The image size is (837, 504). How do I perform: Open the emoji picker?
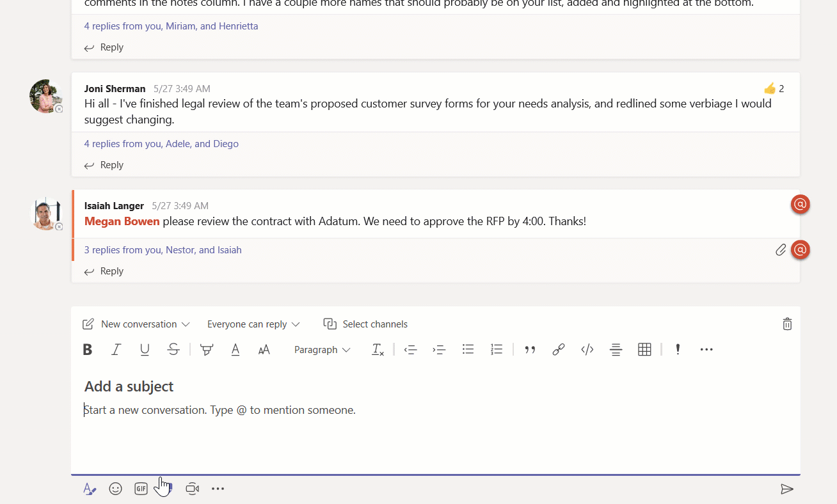click(115, 488)
